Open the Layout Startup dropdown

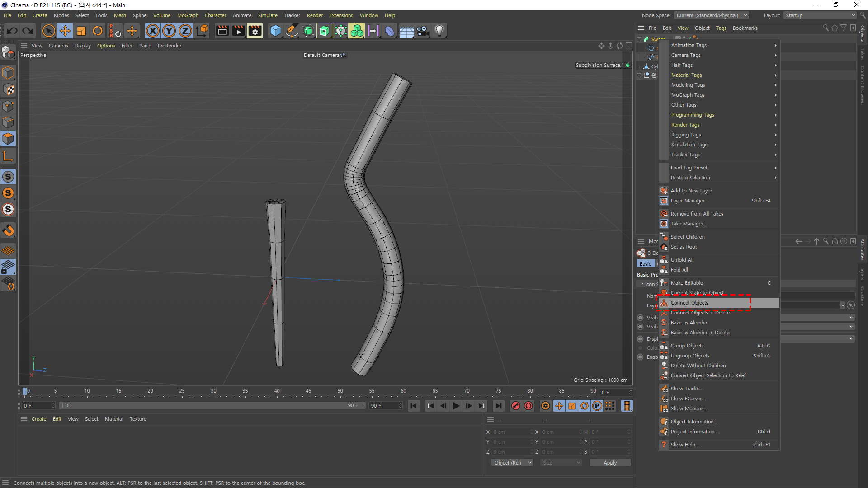820,15
